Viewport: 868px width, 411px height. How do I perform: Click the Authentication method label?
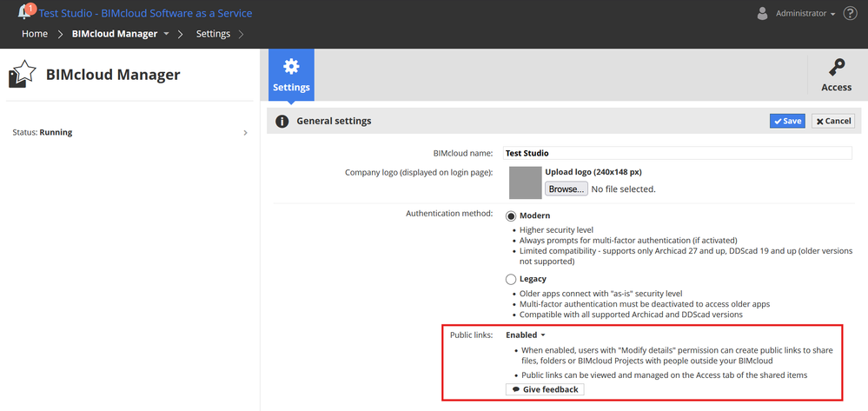(x=449, y=213)
